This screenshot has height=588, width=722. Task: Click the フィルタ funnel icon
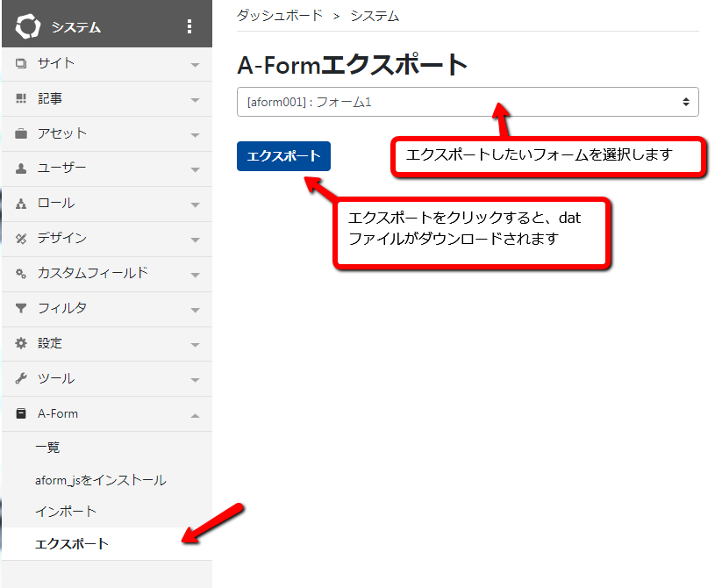point(21,309)
